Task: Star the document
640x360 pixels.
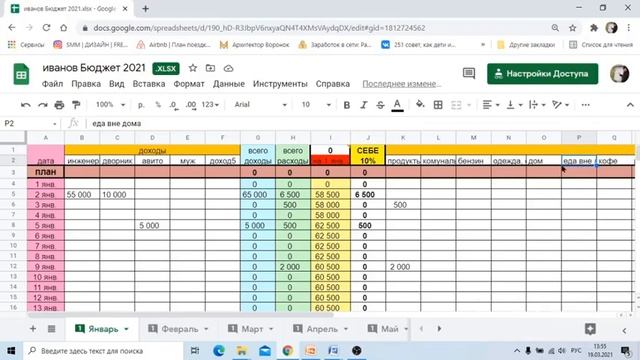Action: (193, 68)
